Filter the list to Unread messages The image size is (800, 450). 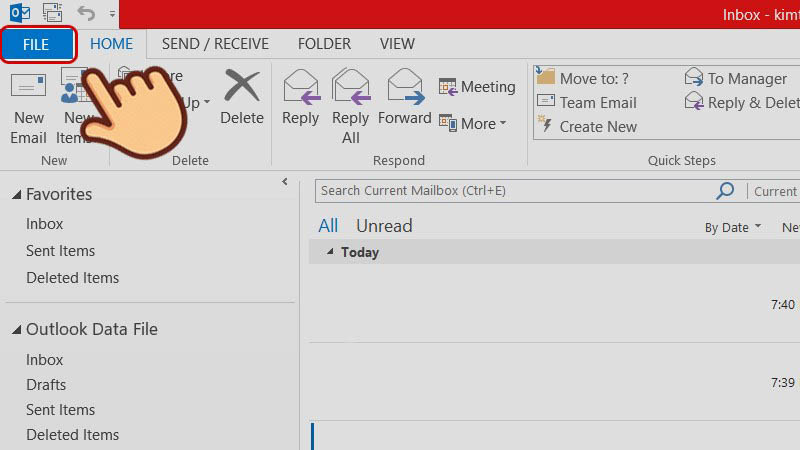coord(384,226)
